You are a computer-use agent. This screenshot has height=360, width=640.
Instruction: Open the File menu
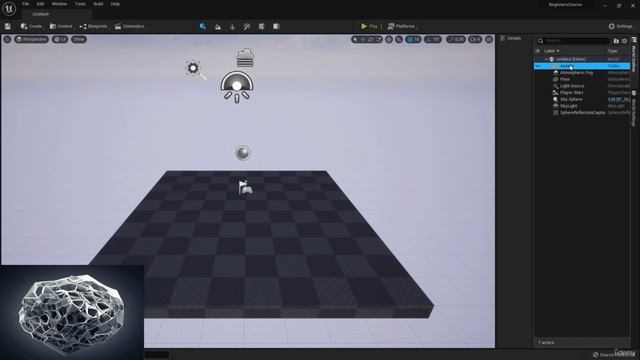(25, 4)
